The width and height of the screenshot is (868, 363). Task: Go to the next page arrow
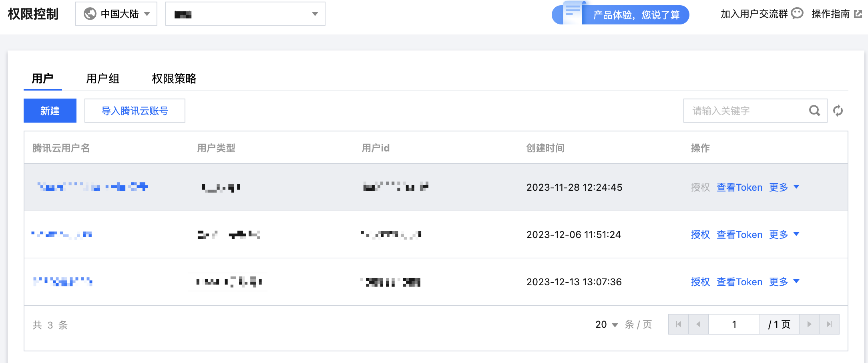809,324
